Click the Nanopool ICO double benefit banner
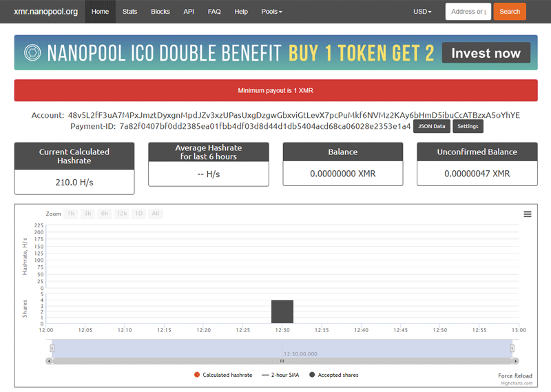This screenshot has height=392, width=551. (x=276, y=53)
